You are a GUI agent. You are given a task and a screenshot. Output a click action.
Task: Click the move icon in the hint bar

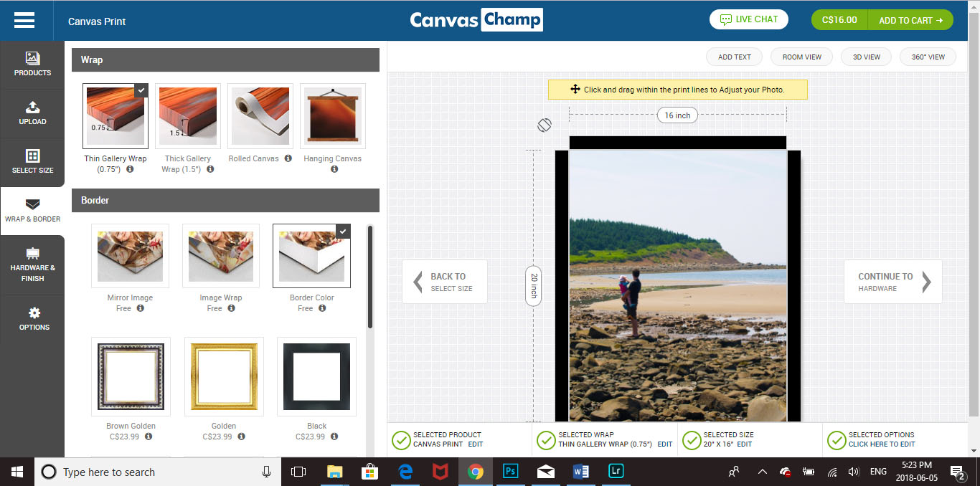point(575,90)
